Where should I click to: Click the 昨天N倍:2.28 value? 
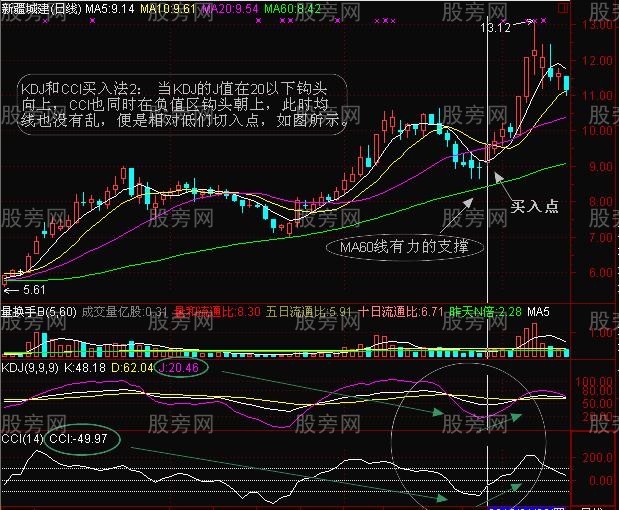click(486, 312)
